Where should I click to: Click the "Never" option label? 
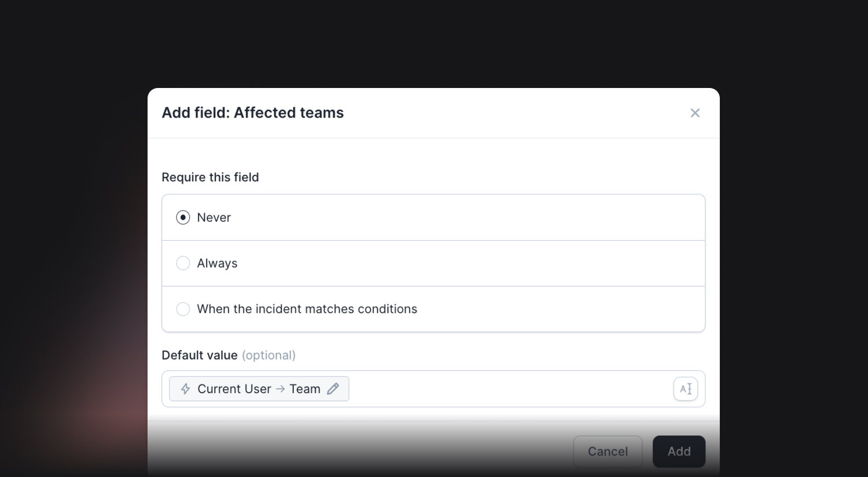tap(214, 218)
